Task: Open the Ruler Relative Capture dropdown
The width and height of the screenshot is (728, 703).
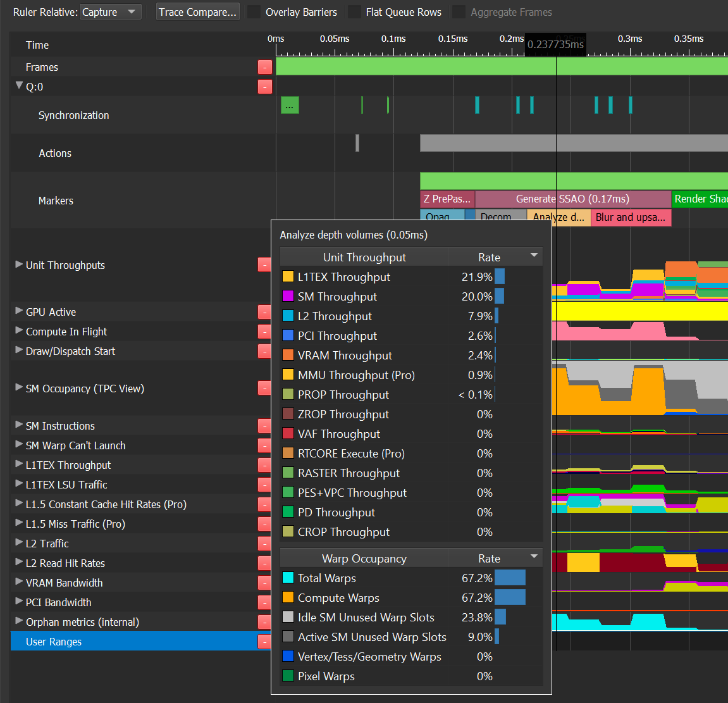Action: [x=110, y=11]
